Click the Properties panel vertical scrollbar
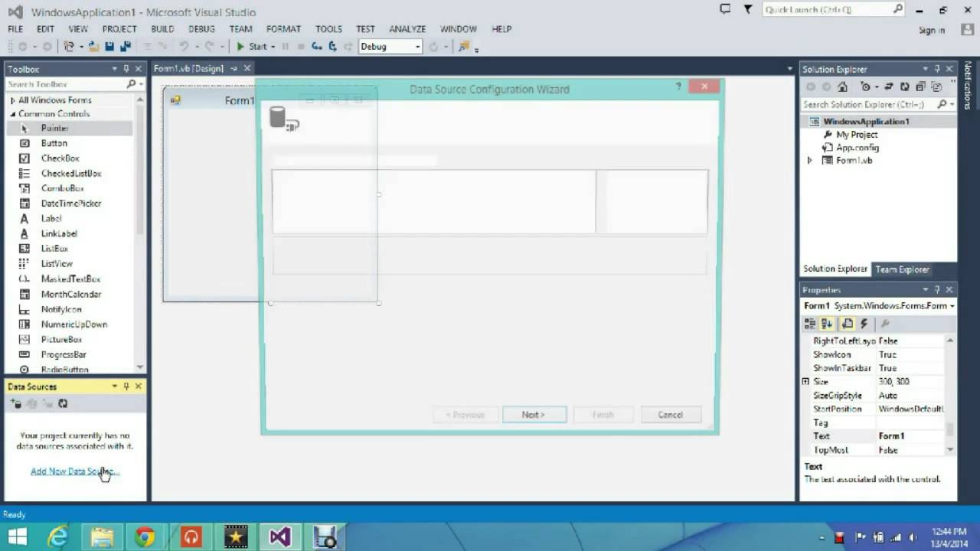 [x=950, y=395]
